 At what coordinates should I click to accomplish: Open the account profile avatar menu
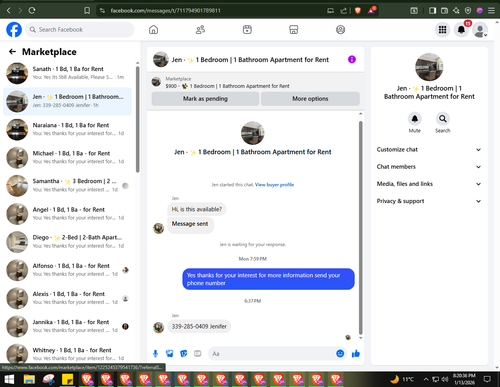(480, 30)
